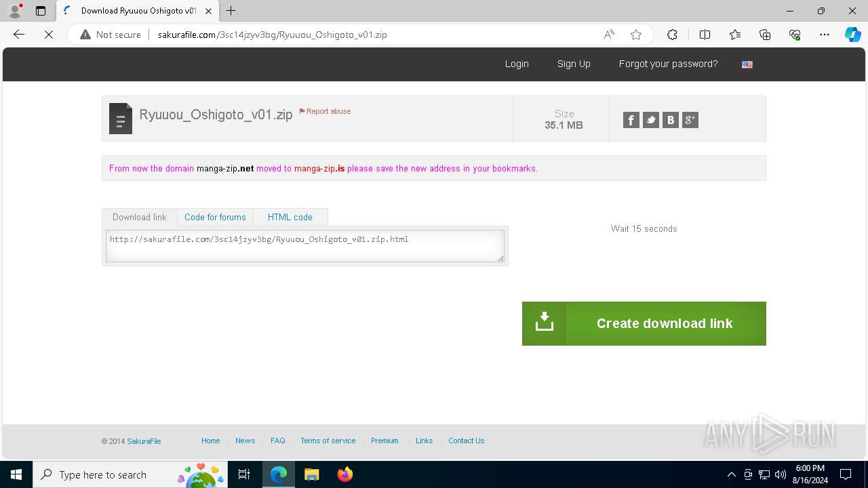Open Settings and more ellipsis menu
868x488 pixels.
[825, 35]
